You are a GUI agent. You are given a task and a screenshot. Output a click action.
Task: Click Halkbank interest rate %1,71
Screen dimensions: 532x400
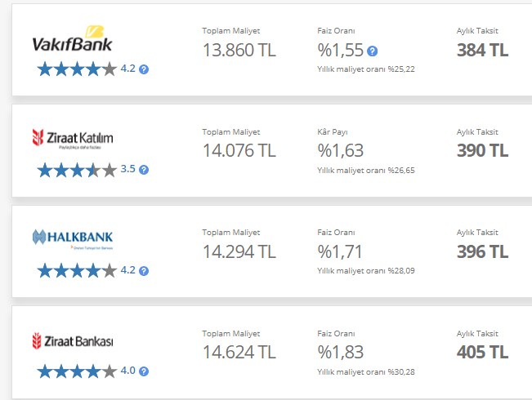(x=340, y=251)
